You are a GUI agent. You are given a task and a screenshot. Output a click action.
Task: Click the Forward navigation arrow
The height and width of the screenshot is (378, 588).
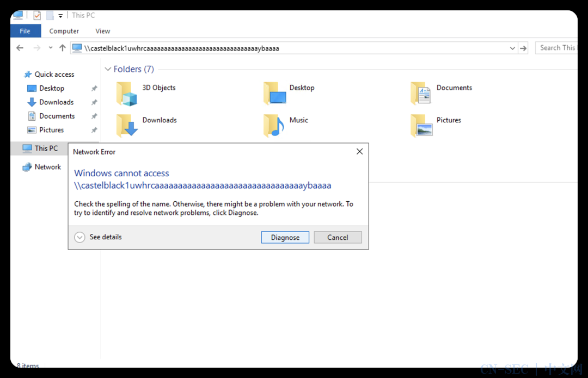tap(37, 48)
